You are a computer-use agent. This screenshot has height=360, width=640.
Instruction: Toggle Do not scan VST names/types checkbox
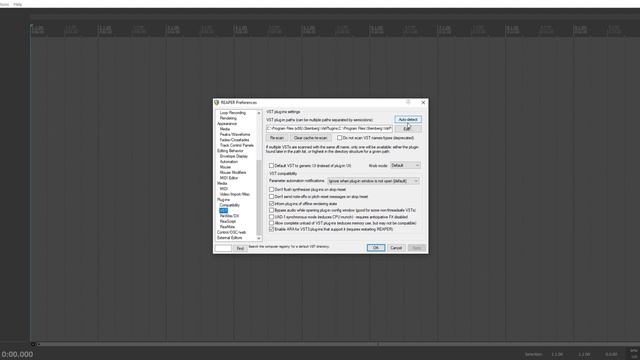tap(340, 138)
